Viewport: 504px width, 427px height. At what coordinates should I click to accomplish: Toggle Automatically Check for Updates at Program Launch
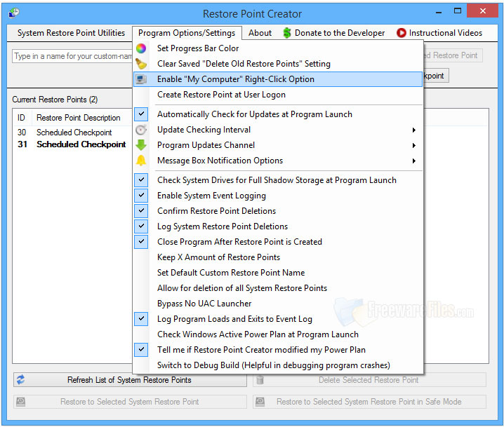click(278, 114)
